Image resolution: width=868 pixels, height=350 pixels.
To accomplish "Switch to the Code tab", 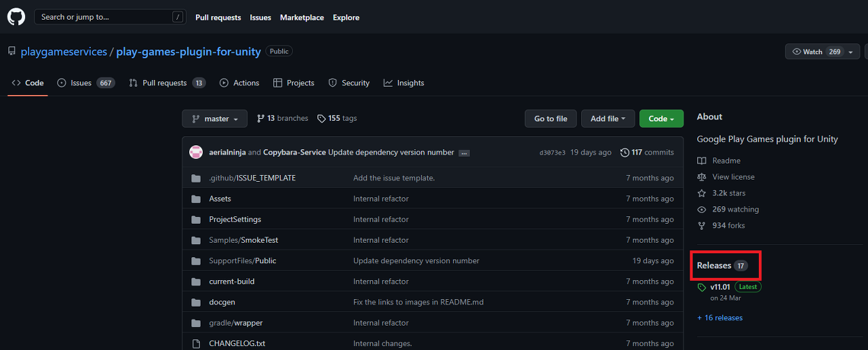I will click(x=28, y=83).
